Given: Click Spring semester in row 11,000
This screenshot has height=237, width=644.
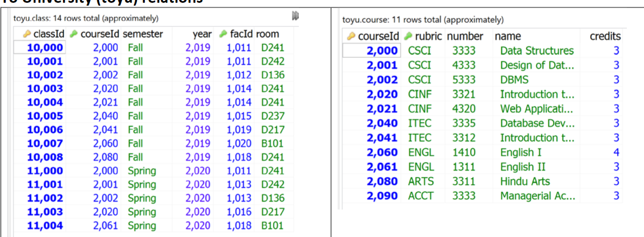Looking at the screenshot, I should pos(142,171).
